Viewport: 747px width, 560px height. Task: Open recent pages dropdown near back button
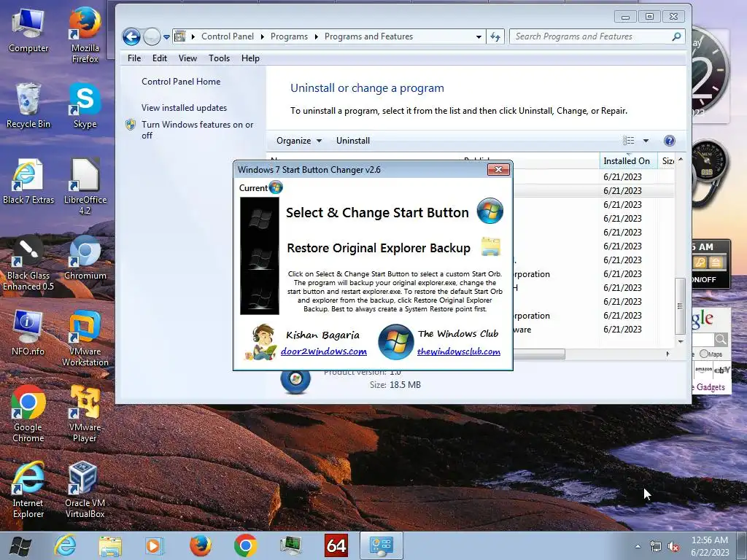167,36
